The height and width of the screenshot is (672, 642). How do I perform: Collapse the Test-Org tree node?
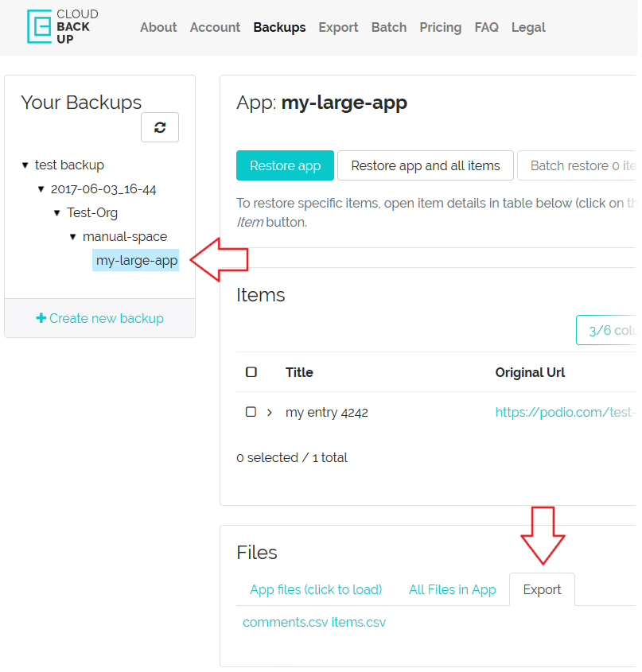pos(57,213)
